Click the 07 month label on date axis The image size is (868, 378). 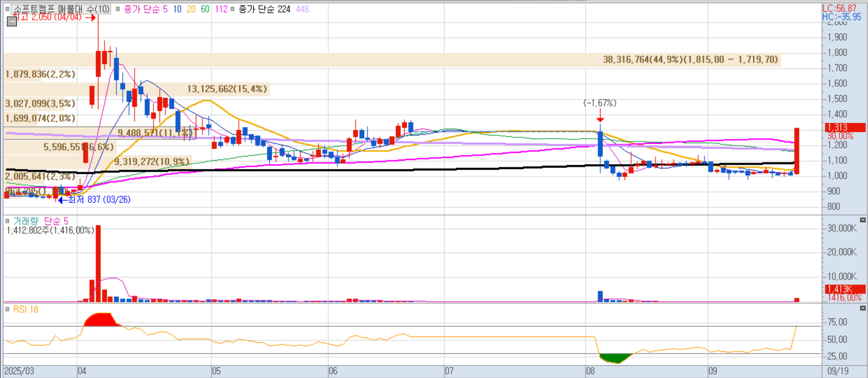coord(449,371)
